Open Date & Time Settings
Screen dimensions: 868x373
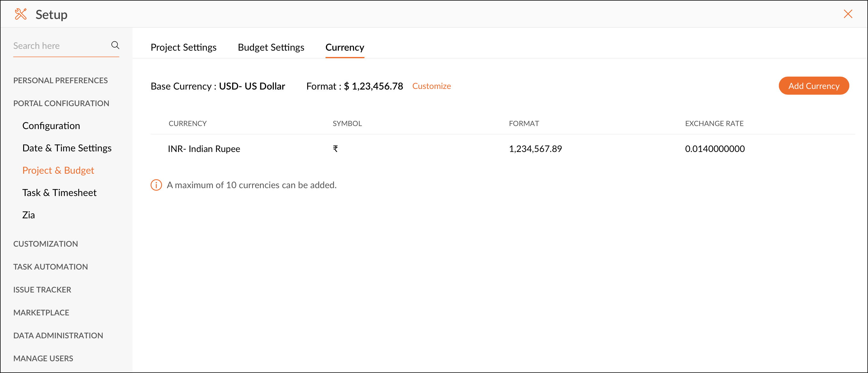[x=67, y=148]
